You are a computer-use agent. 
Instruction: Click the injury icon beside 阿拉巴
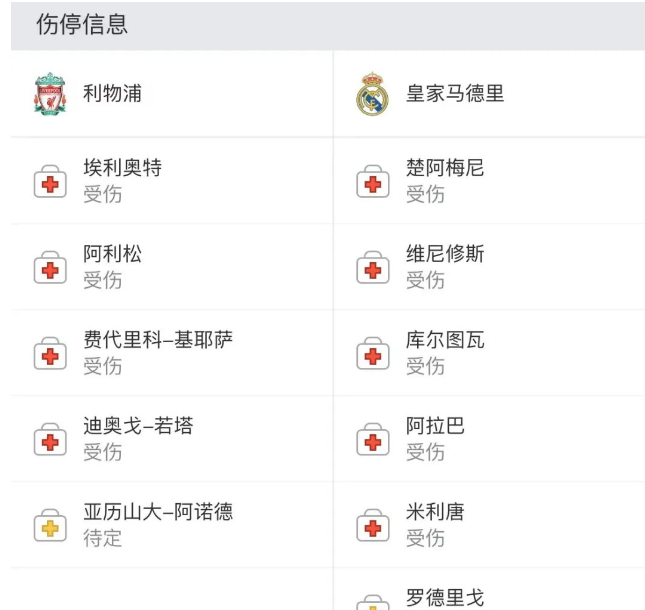click(372, 439)
